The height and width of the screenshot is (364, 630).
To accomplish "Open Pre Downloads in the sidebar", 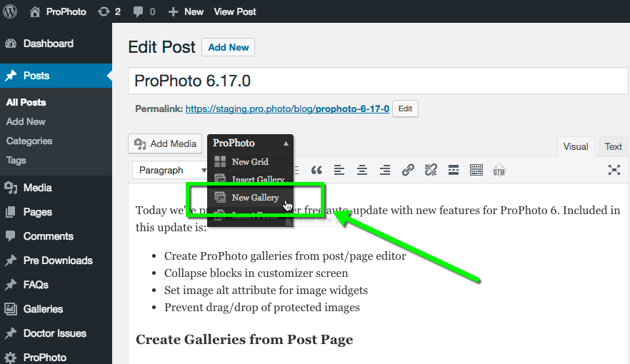I will 56,260.
